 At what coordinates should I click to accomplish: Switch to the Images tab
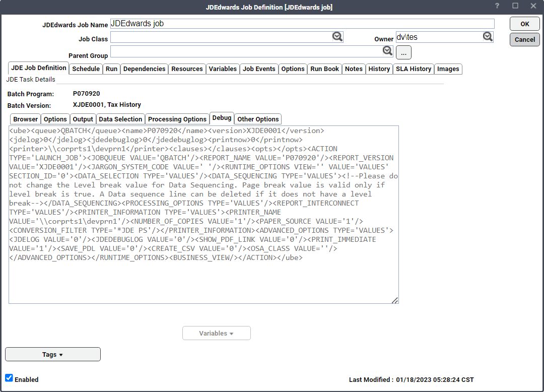[x=448, y=69]
